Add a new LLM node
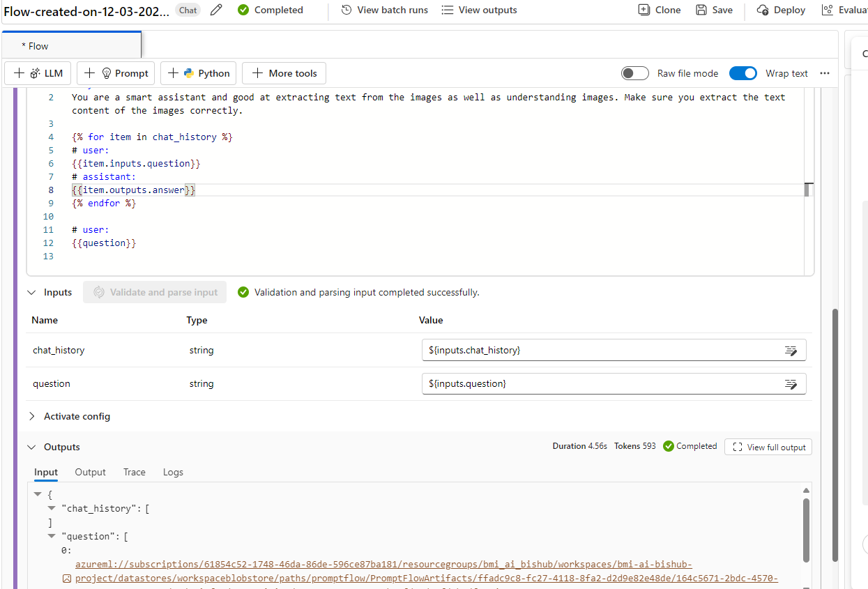 pos(38,73)
